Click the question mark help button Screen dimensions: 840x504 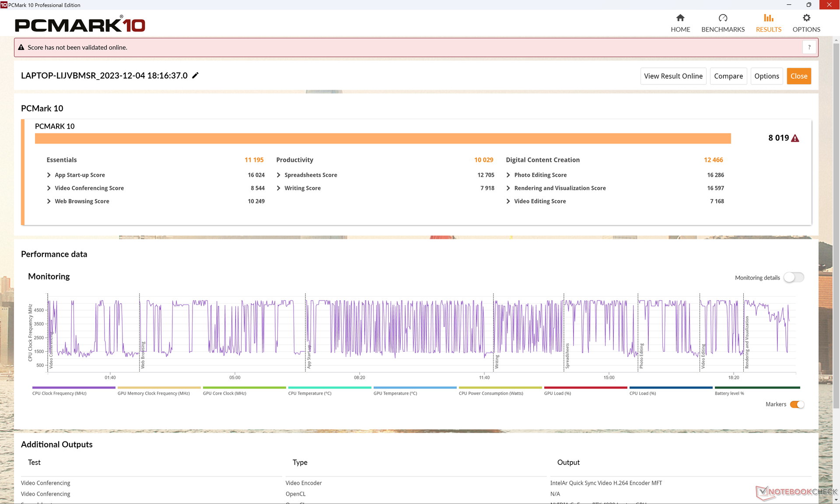(809, 47)
